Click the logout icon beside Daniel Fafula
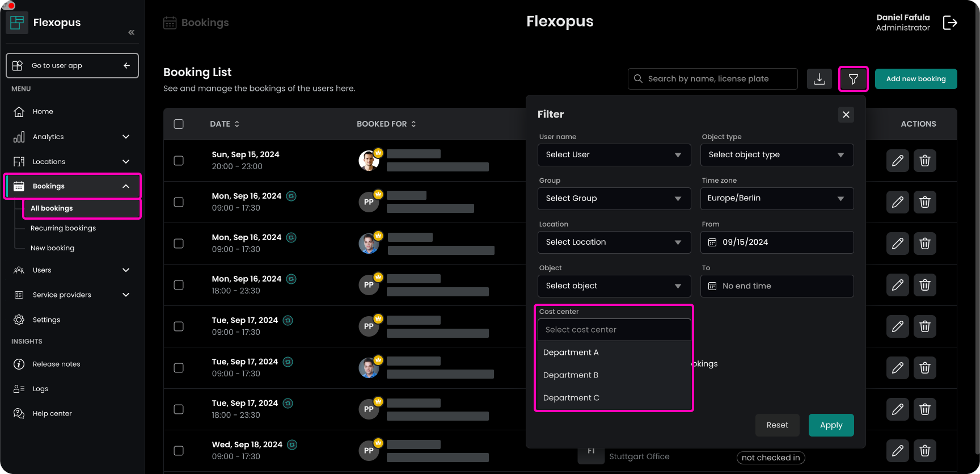980x474 pixels. [x=949, y=23]
